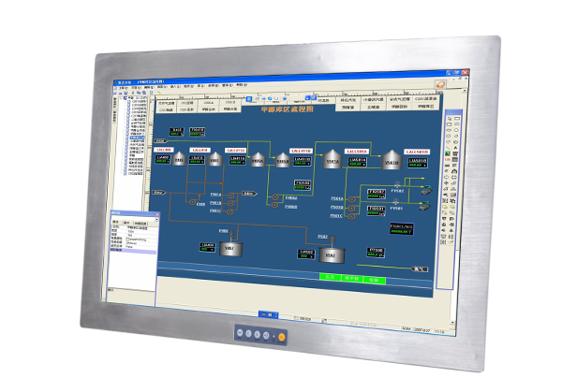Click the LIA408 level value readout
The height and width of the screenshot is (392, 562).
[164, 160]
